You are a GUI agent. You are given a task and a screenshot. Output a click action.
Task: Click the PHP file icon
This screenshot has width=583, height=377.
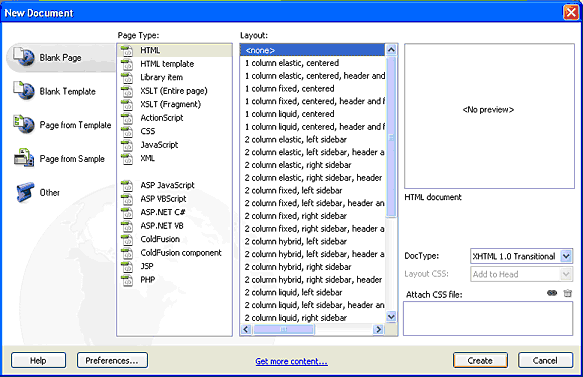pos(127,280)
